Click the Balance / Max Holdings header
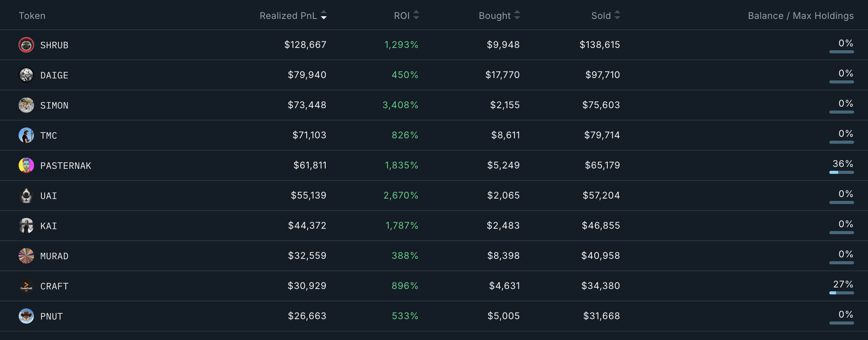 [801, 15]
